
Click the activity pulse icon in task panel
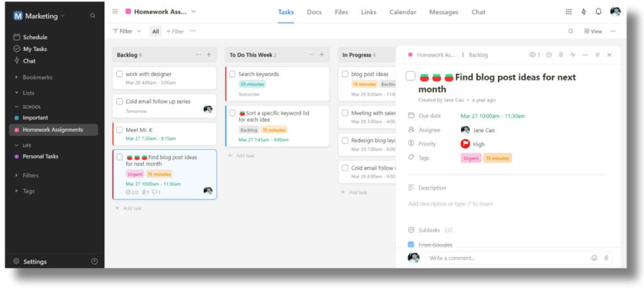(573, 55)
